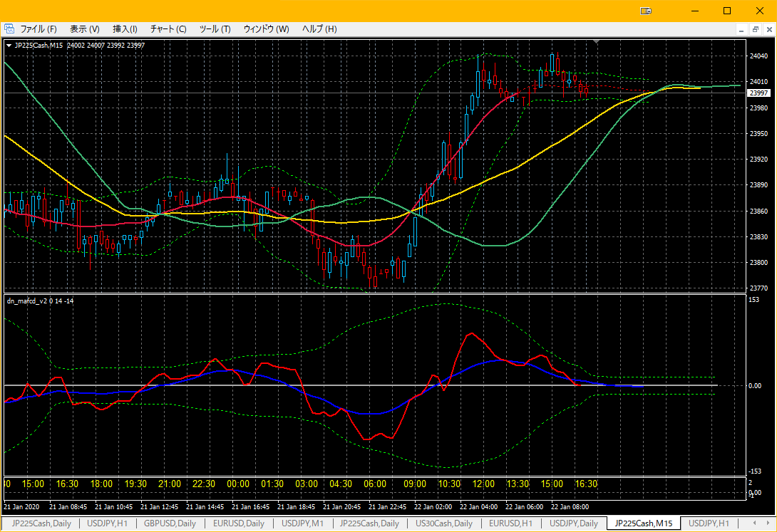Click the 21 Jan 18:45 time axis label
Screen dimensions: 777x532
(x=296, y=507)
